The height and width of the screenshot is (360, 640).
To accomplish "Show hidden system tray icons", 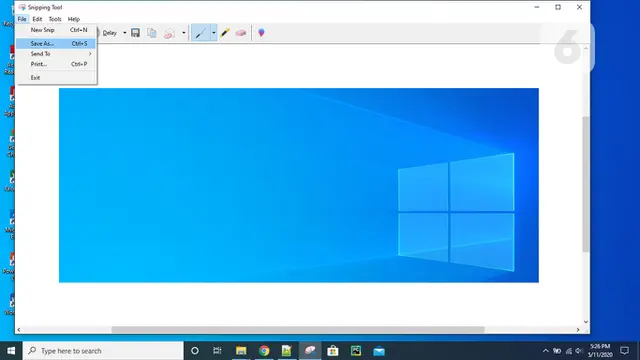I will pyautogui.click(x=546, y=351).
